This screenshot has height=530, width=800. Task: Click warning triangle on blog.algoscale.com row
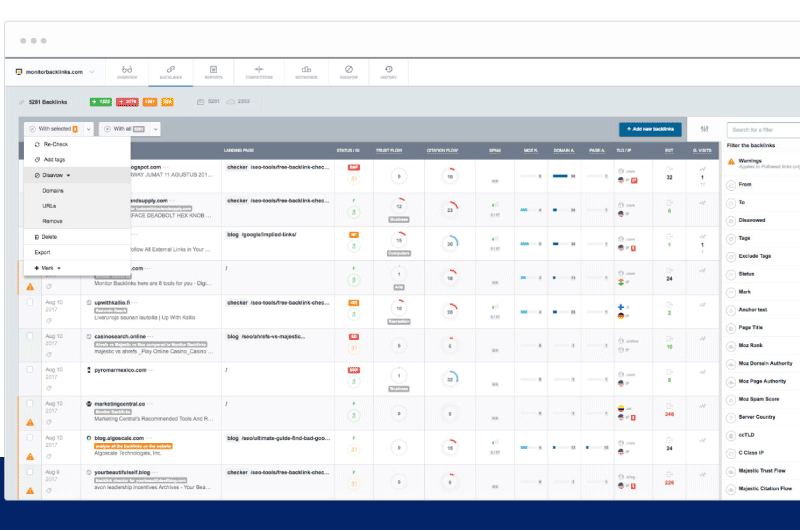tap(30, 457)
